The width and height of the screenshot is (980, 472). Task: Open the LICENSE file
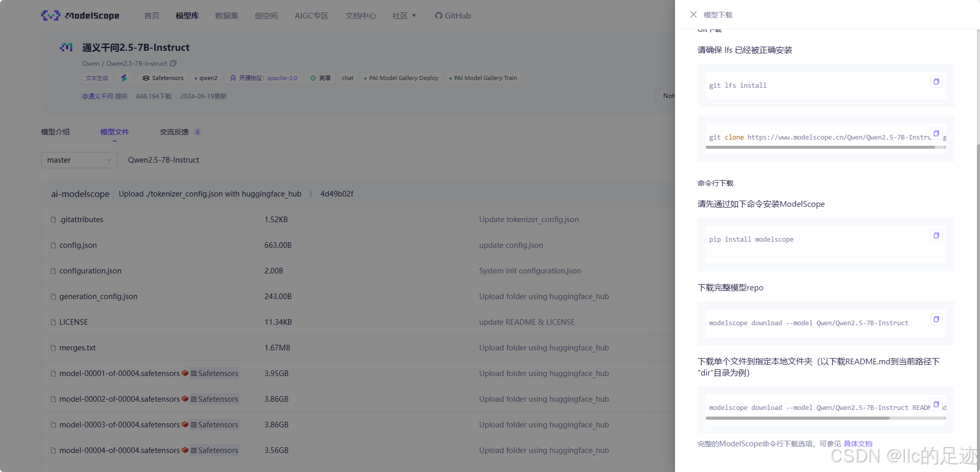73,322
